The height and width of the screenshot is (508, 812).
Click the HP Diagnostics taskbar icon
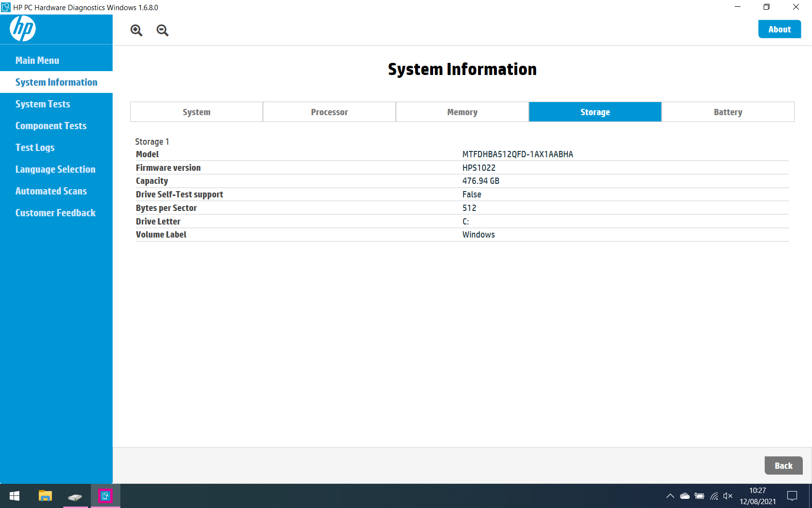click(105, 496)
